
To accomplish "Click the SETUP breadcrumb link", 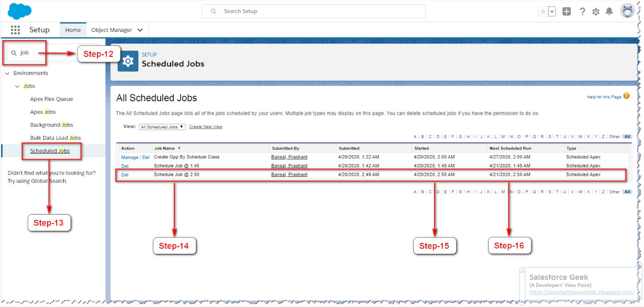I will (149, 55).
